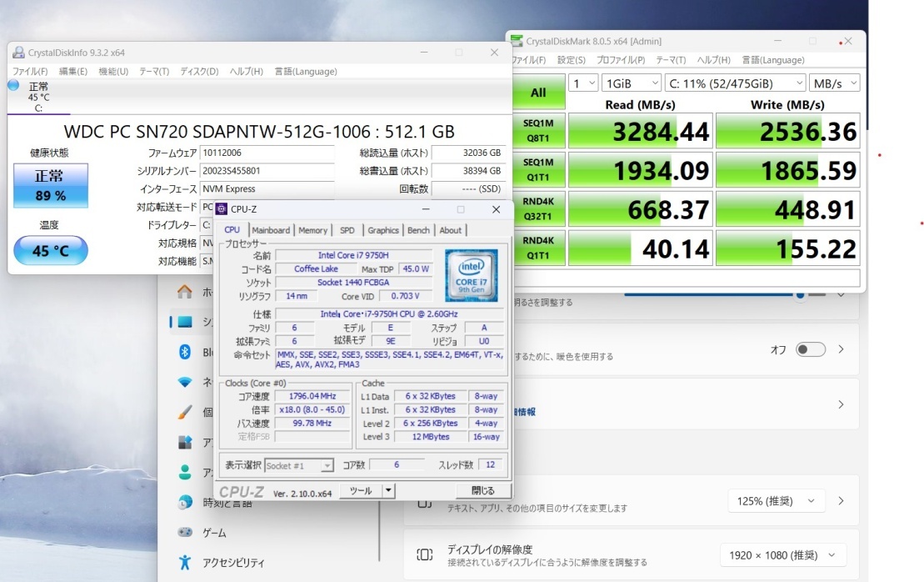Click the ツール button in CPU-Z
Image resolution: width=924 pixels, height=582 pixels.
[x=361, y=490]
